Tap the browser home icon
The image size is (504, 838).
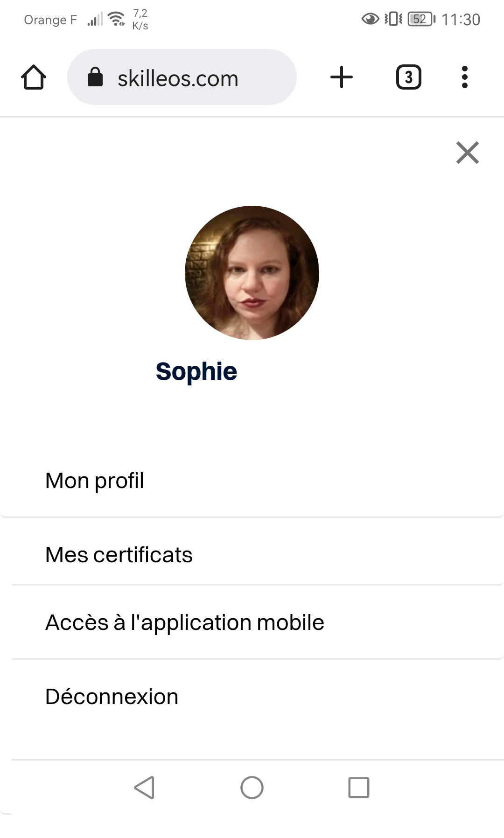click(x=34, y=77)
